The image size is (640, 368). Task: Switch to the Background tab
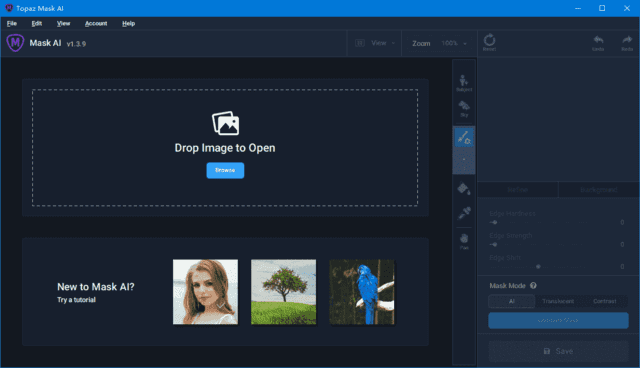(598, 190)
